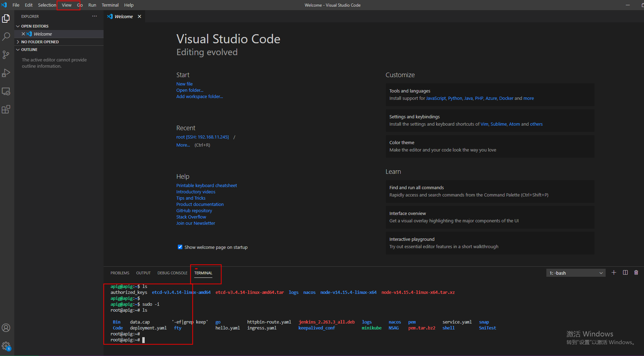The height and width of the screenshot is (356, 644).
Task: Click Add workspace folder... link
Action: click(x=199, y=96)
